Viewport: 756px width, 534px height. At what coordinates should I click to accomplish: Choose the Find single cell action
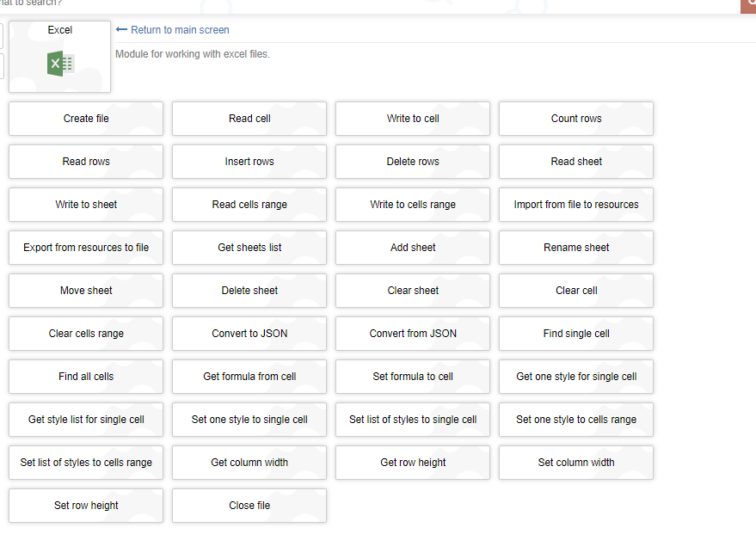pos(576,334)
